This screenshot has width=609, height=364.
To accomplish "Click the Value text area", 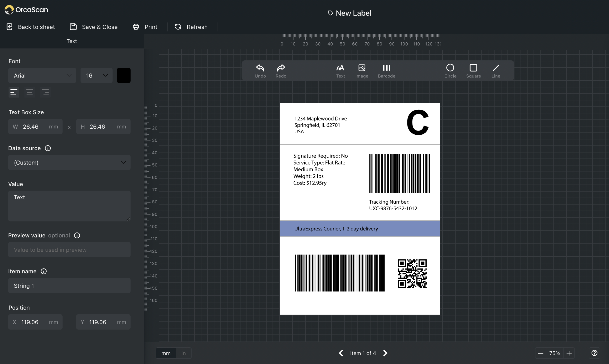I will coord(69,206).
